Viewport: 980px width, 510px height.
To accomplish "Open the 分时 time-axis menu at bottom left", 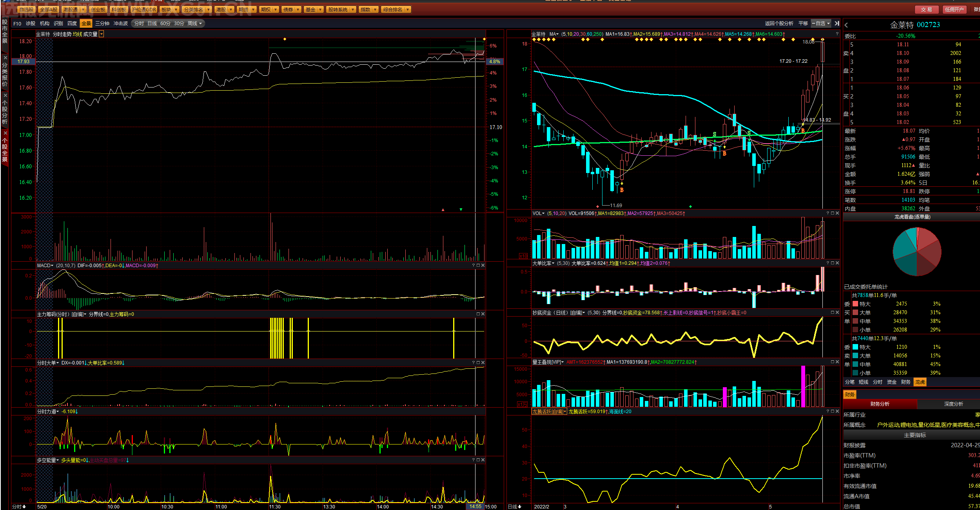I will point(19,507).
